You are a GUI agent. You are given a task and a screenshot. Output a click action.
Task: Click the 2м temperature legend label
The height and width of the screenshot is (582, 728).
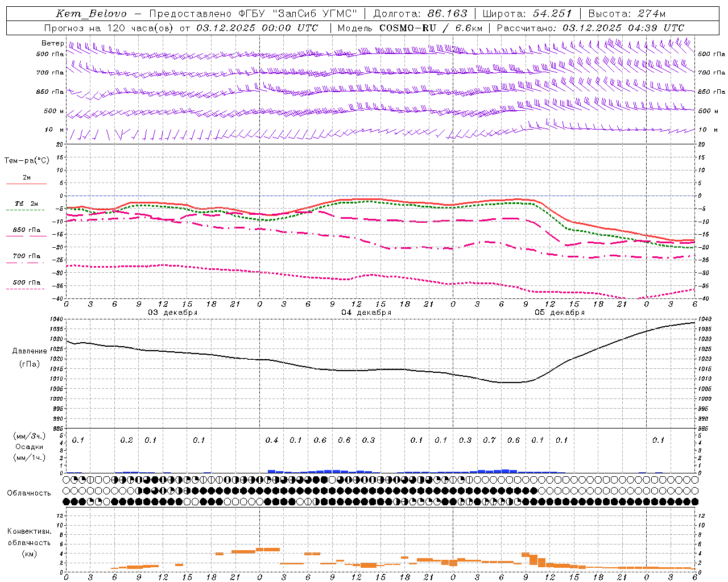[x=27, y=177]
